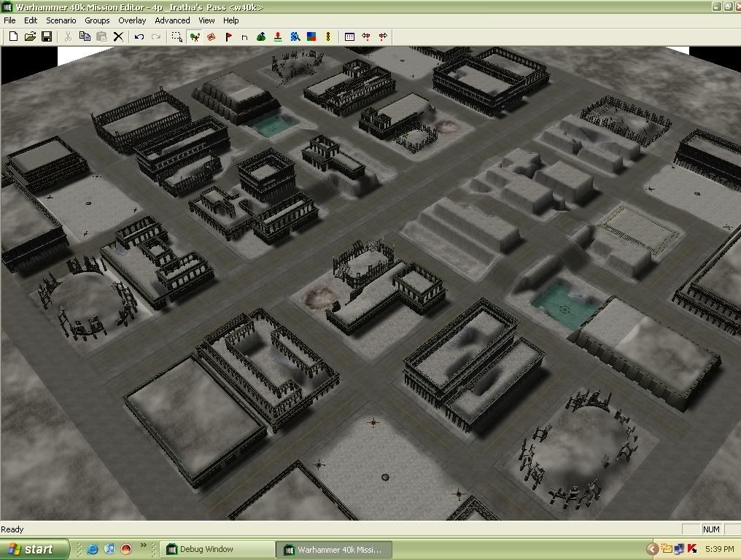Save the mission with the floppy disk icon
This screenshot has height=560, width=741.
coord(47,36)
